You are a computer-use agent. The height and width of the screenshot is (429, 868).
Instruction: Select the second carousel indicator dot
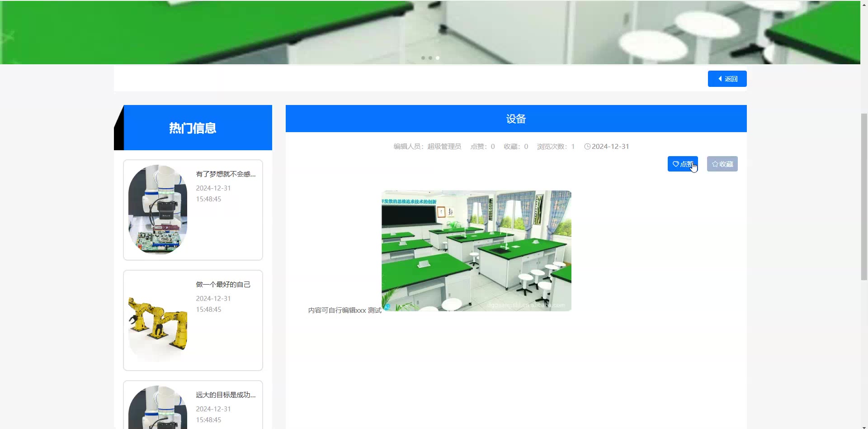(x=430, y=58)
